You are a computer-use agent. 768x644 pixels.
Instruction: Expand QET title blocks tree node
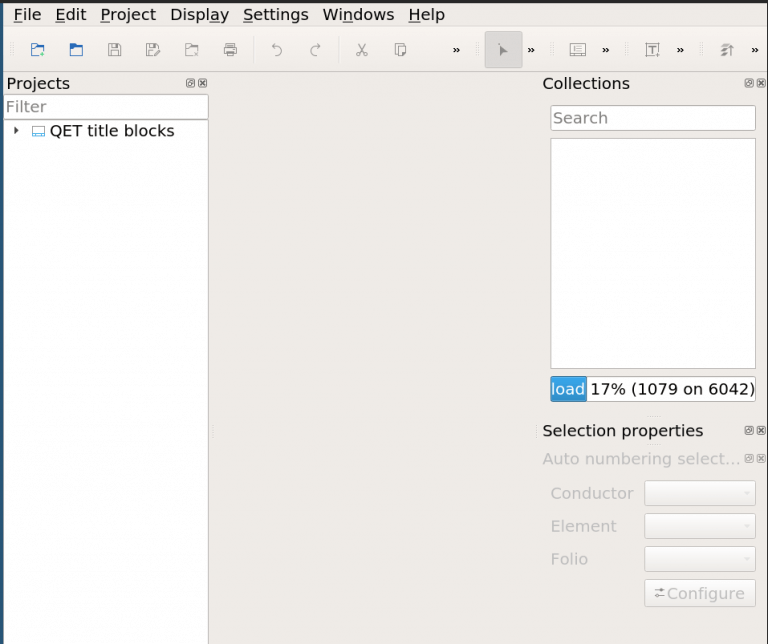tap(16, 131)
